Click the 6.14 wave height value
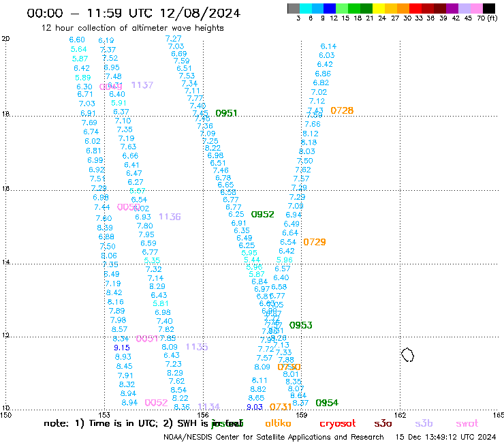 point(328,46)
